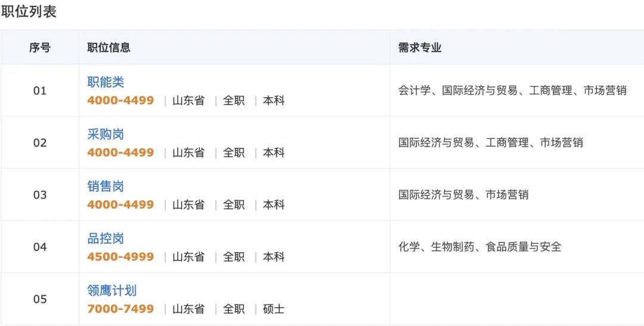Click the 本科 label in 销售岗 row
Viewport: 644px width, 326px height.
coord(274,204)
